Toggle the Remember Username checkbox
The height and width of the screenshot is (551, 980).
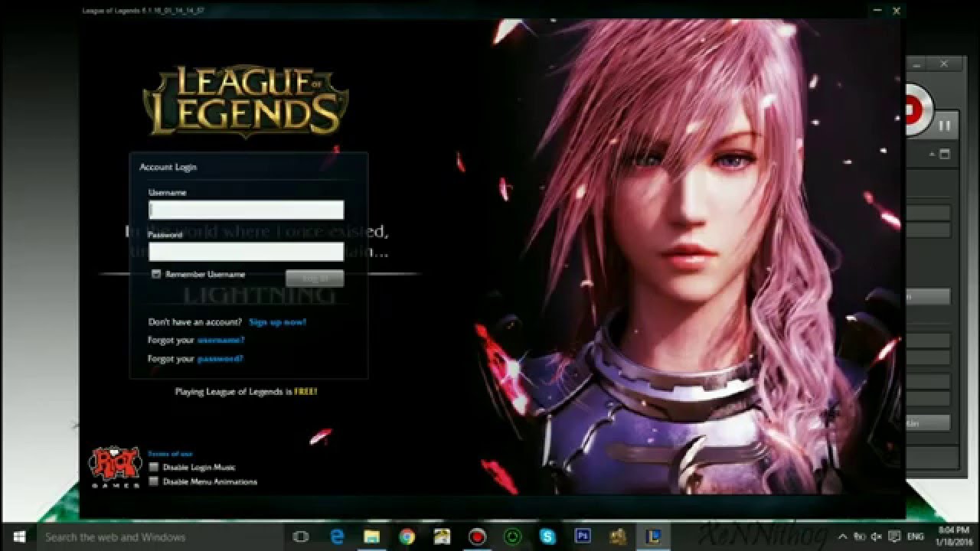[x=156, y=274]
